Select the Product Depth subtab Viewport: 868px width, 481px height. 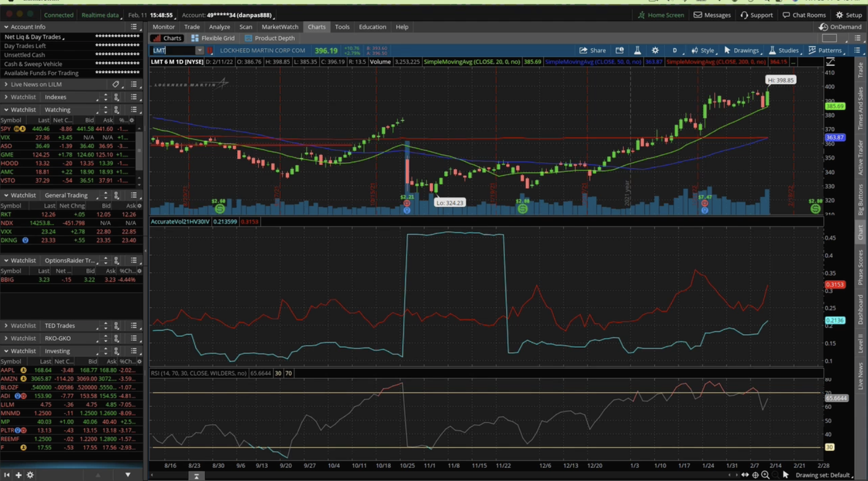pyautogui.click(x=269, y=38)
